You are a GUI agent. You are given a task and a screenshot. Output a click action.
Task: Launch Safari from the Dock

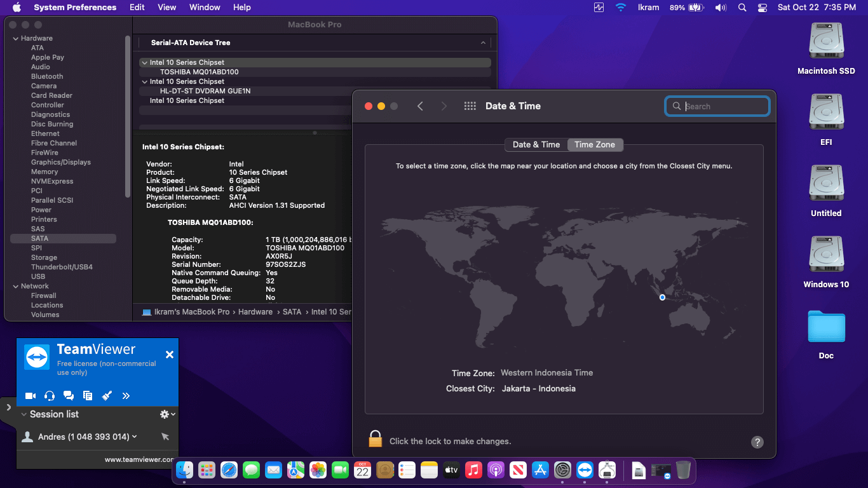[229, 470]
